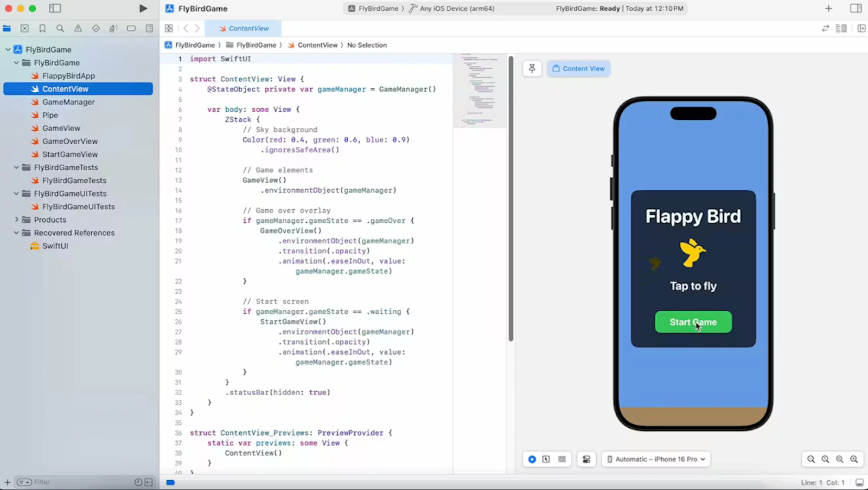Open the Pipe file
The image size is (868, 490).
[x=50, y=115]
